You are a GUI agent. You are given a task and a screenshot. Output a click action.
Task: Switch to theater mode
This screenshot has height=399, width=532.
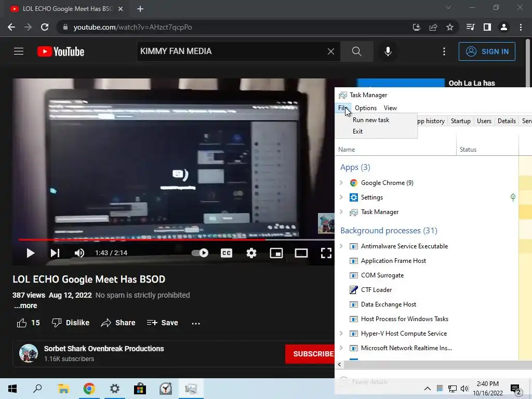click(x=301, y=253)
